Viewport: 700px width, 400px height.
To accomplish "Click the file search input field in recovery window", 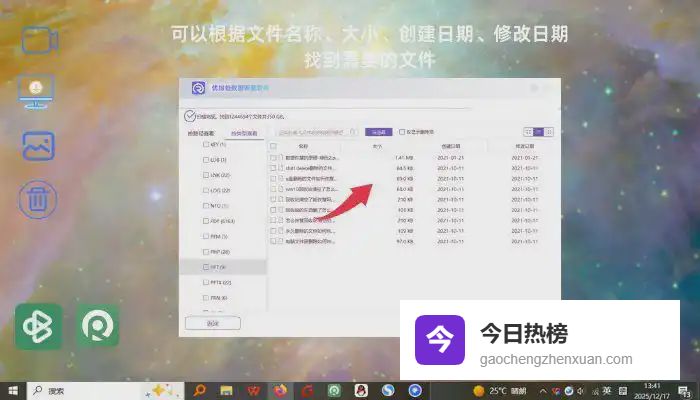I will pos(315,132).
